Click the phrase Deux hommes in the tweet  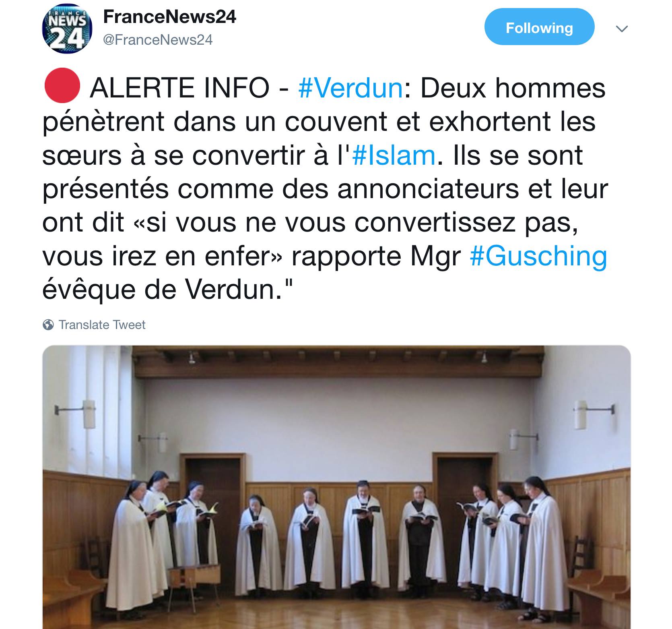click(513, 88)
